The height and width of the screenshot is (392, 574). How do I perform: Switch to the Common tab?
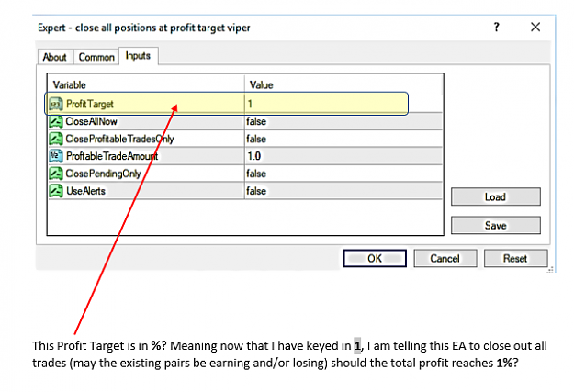(96, 57)
